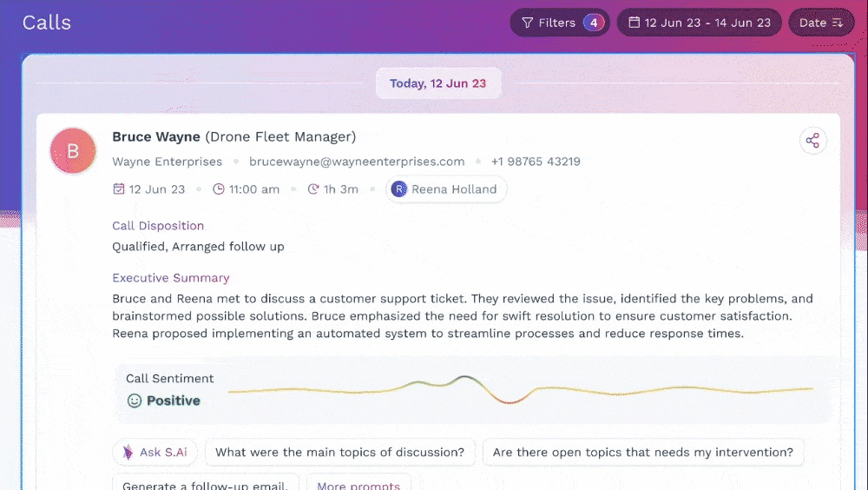This screenshot has width=868, height=490.
Task: Change the Date sort order
Action: (x=821, y=23)
